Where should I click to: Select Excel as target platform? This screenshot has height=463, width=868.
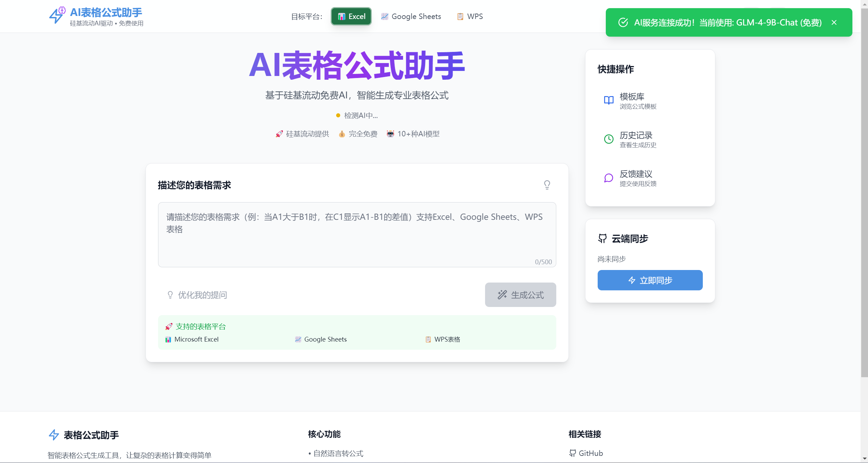point(351,16)
